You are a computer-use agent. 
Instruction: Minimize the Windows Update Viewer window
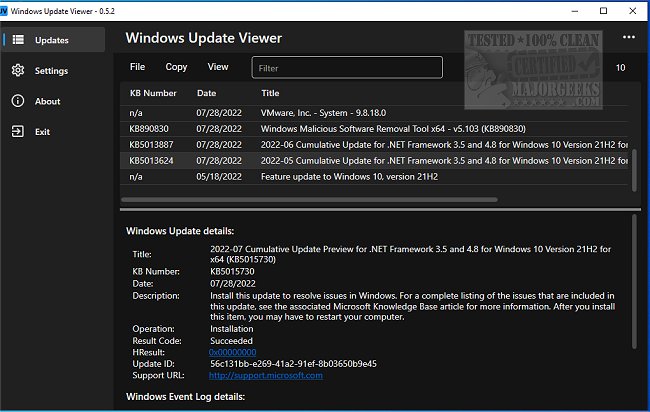tap(575, 11)
